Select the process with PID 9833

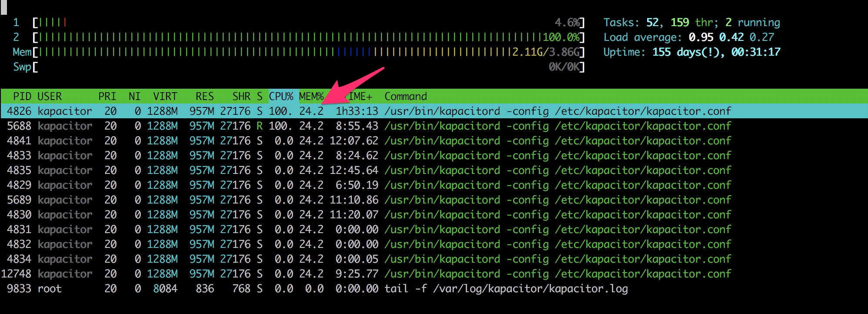434,288
